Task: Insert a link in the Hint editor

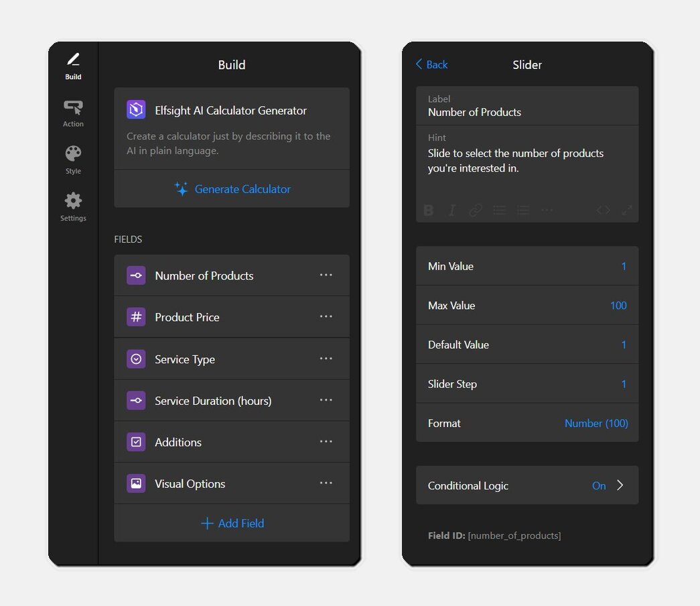Action: pyautogui.click(x=476, y=210)
